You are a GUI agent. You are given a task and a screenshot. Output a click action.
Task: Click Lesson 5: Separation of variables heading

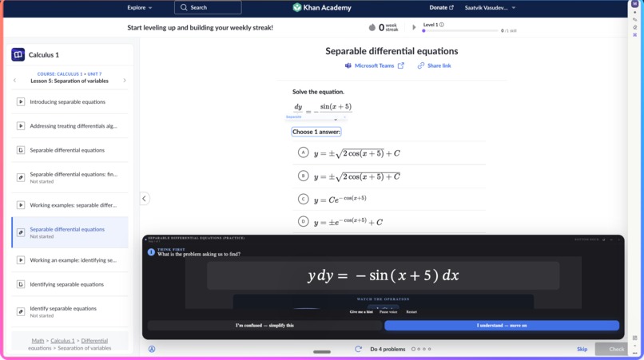70,81
